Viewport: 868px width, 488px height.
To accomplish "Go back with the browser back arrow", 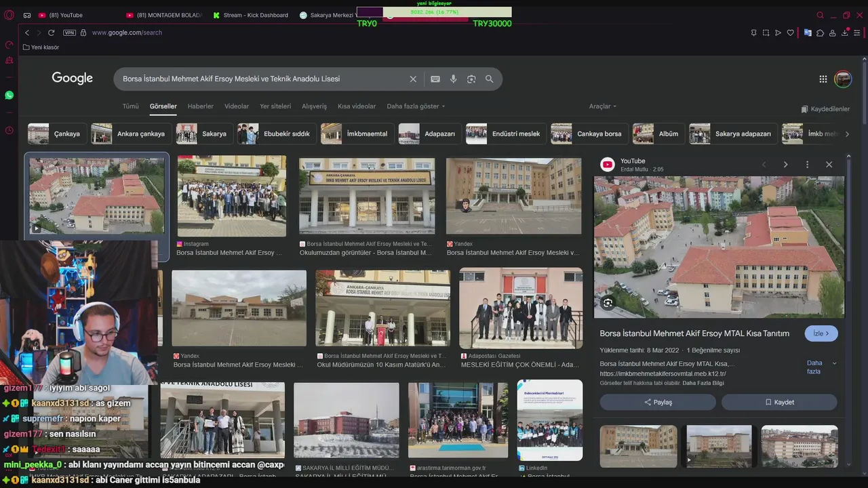I will 27,33.
